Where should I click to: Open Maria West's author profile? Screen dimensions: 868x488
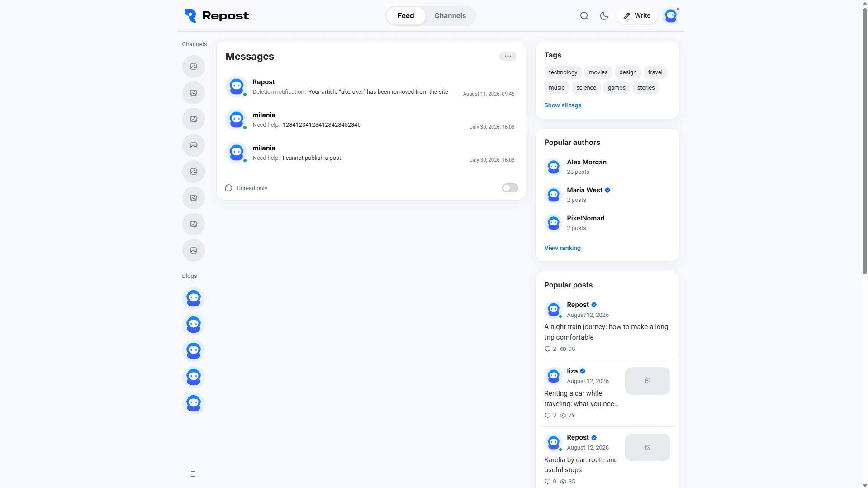pyautogui.click(x=584, y=190)
